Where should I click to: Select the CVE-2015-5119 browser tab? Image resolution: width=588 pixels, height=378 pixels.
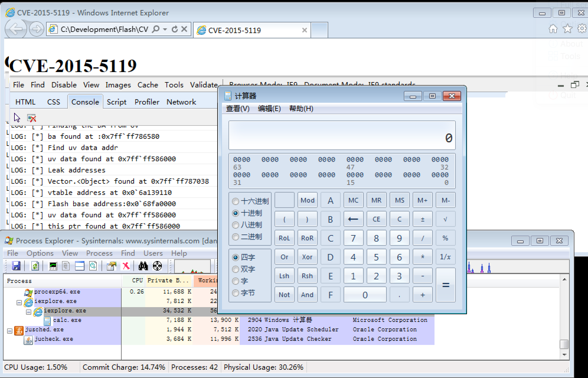point(252,30)
